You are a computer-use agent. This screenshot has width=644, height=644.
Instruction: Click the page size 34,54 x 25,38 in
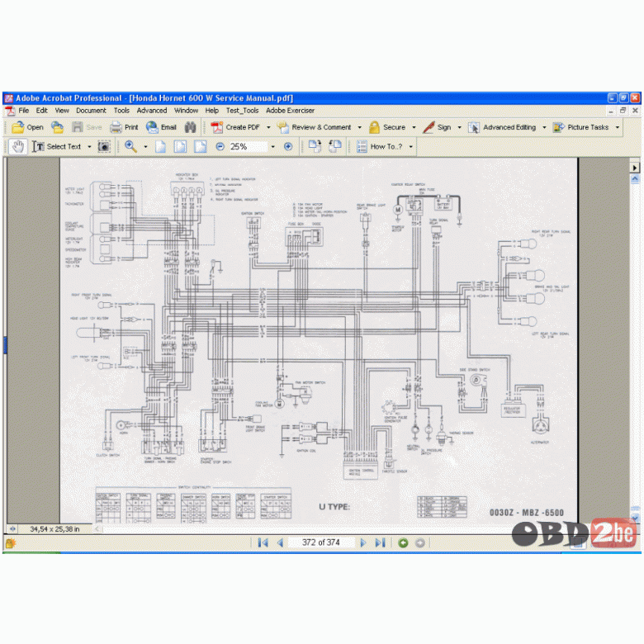(54, 529)
